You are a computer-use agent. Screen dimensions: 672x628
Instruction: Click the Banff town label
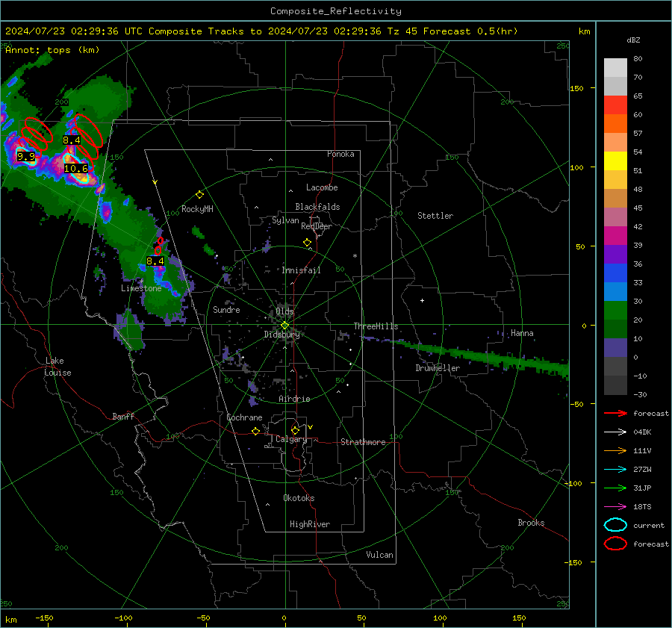[x=123, y=417]
